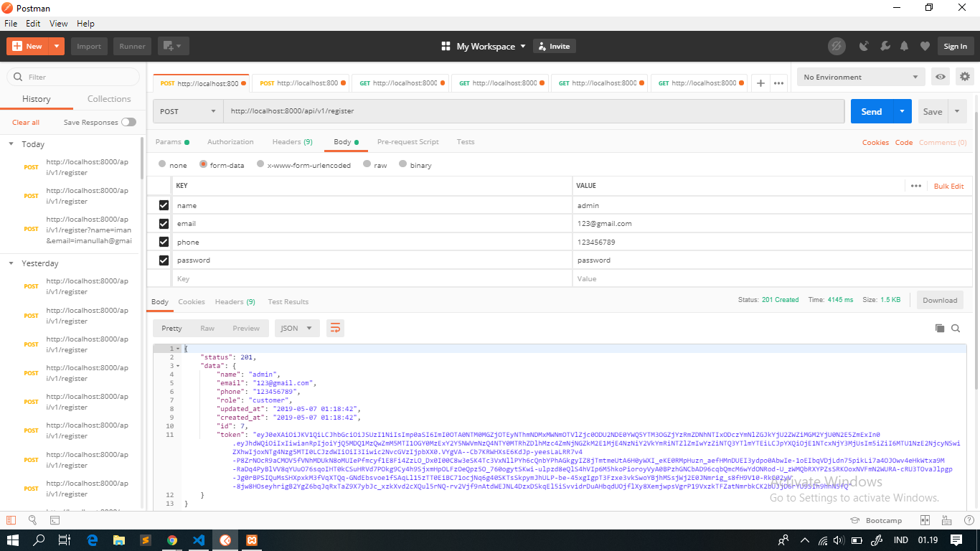This screenshot has width=980, height=551.
Task: Open Postman settings via wrench icon
Action: pyautogui.click(x=884, y=45)
